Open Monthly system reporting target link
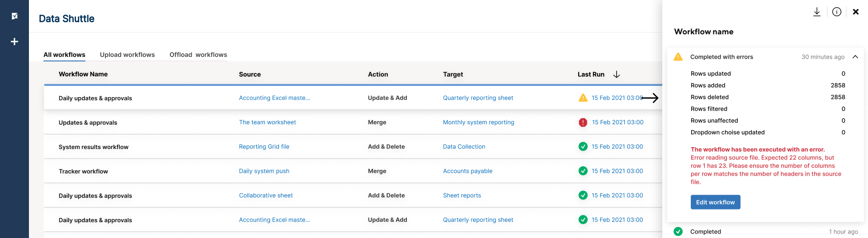 pos(478,122)
